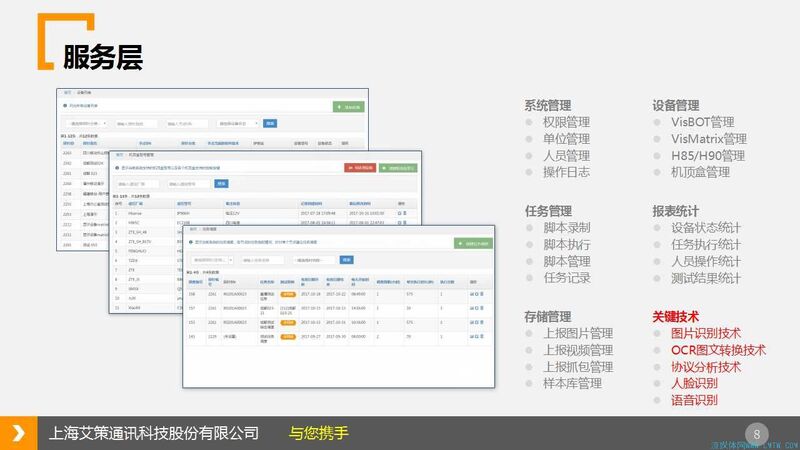Select the 图片识别技术 bullet item
The image size is (800, 450).
pyautogui.click(x=705, y=333)
